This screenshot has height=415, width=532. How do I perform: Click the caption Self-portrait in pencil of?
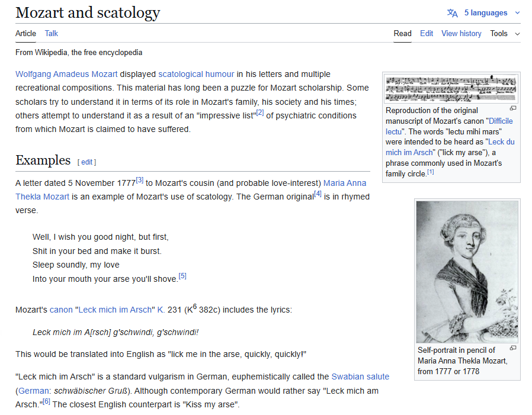pyautogui.click(x=456, y=350)
